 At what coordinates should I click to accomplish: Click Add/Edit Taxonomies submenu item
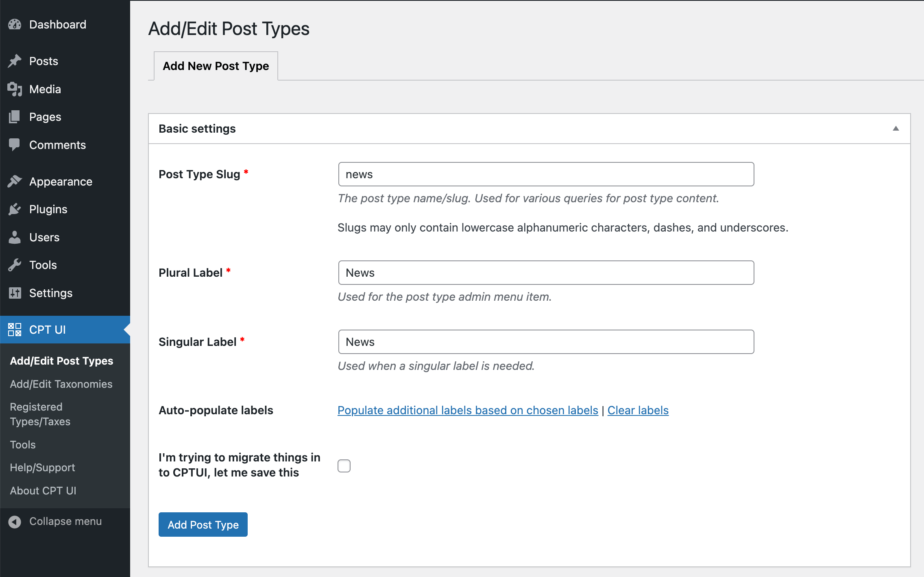(61, 384)
